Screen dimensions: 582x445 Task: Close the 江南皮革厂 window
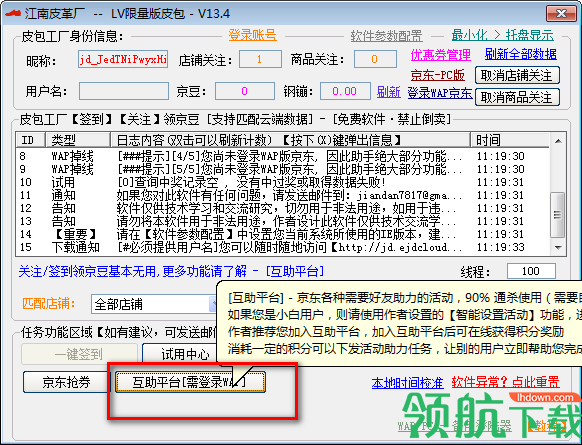click(x=561, y=14)
